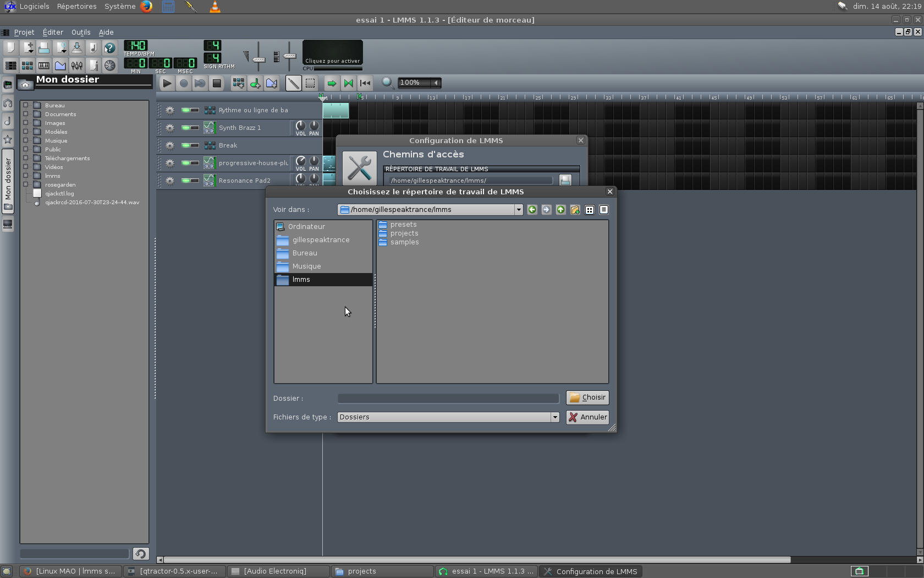924x578 pixels.
Task: Open the Éditer menu
Action: [53, 32]
